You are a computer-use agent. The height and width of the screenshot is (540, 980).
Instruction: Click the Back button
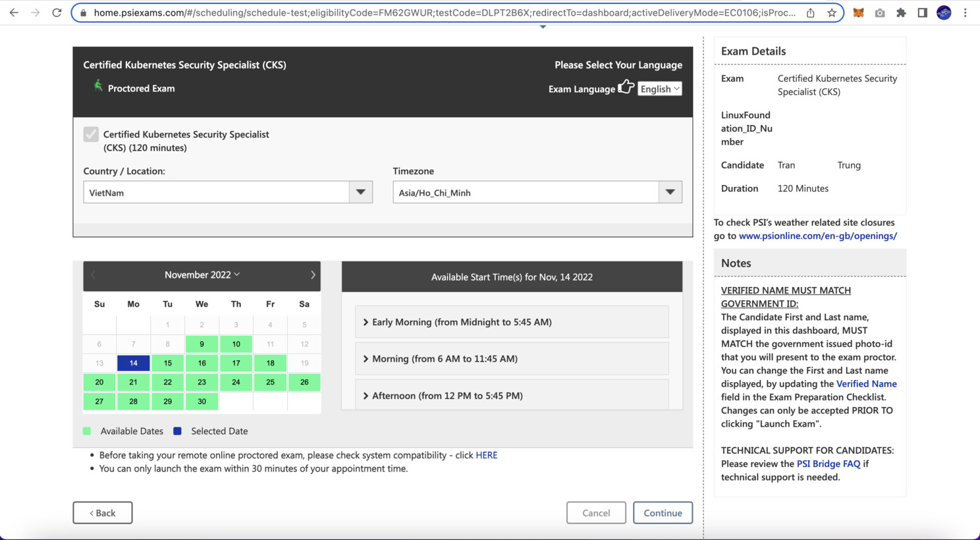click(x=103, y=513)
